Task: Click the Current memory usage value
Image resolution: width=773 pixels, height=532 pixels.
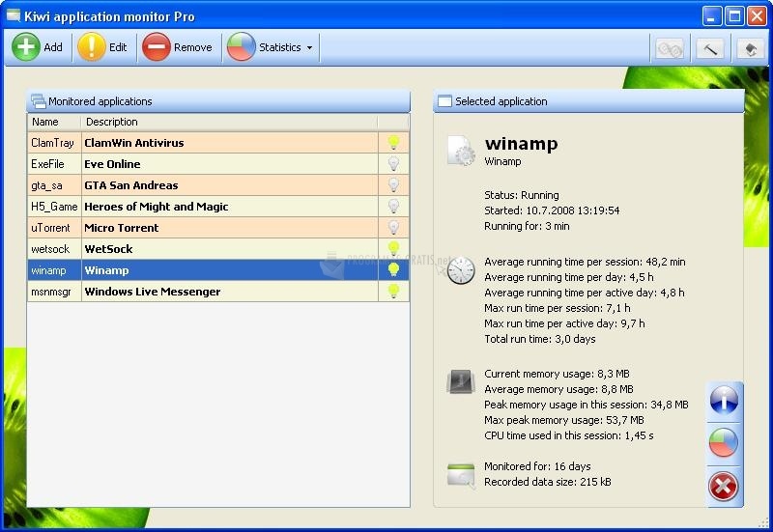Action: tap(614, 374)
